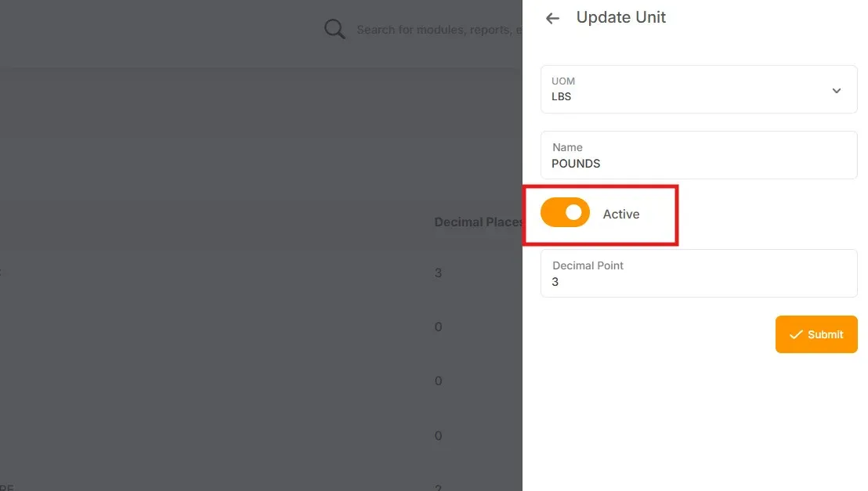Open the UOM dropdown showing LBS
The image size is (868, 491).
699,90
